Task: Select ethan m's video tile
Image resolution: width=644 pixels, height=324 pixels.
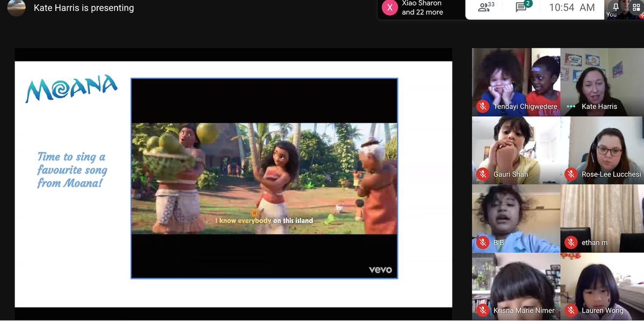Action: (x=602, y=218)
